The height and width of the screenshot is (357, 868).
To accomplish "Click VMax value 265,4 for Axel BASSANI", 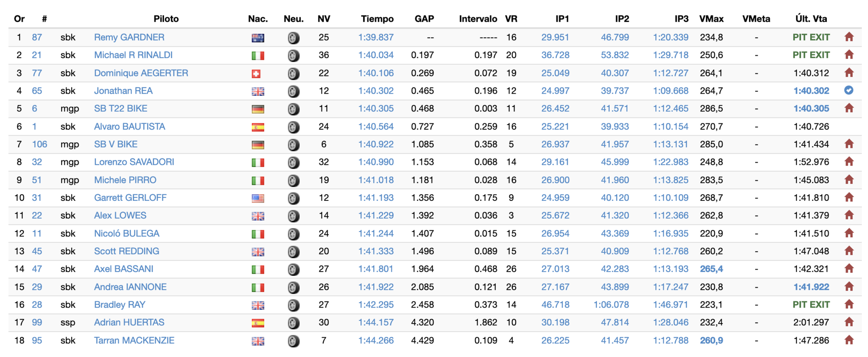I will click(x=711, y=269).
